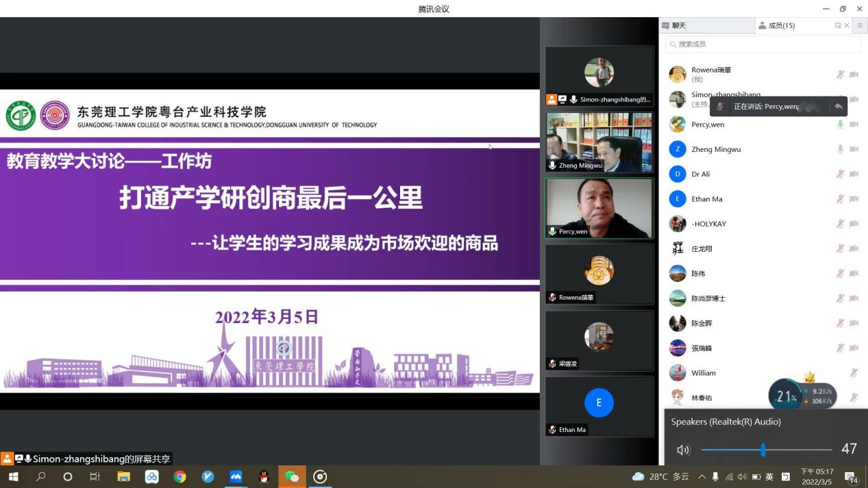Click the Speakers volume slider handle
Image resolution: width=868 pixels, height=488 pixels.
(x=762, y=450)
